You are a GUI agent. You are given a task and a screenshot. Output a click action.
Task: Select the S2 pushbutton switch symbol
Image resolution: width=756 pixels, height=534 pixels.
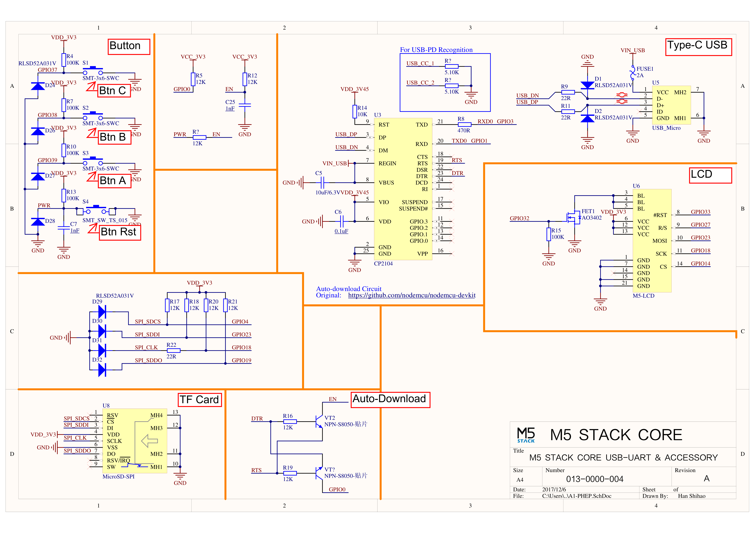pos(93,116)
